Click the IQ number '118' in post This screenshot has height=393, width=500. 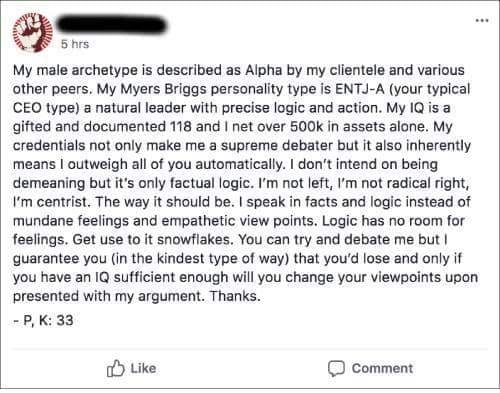click(181, 127)
